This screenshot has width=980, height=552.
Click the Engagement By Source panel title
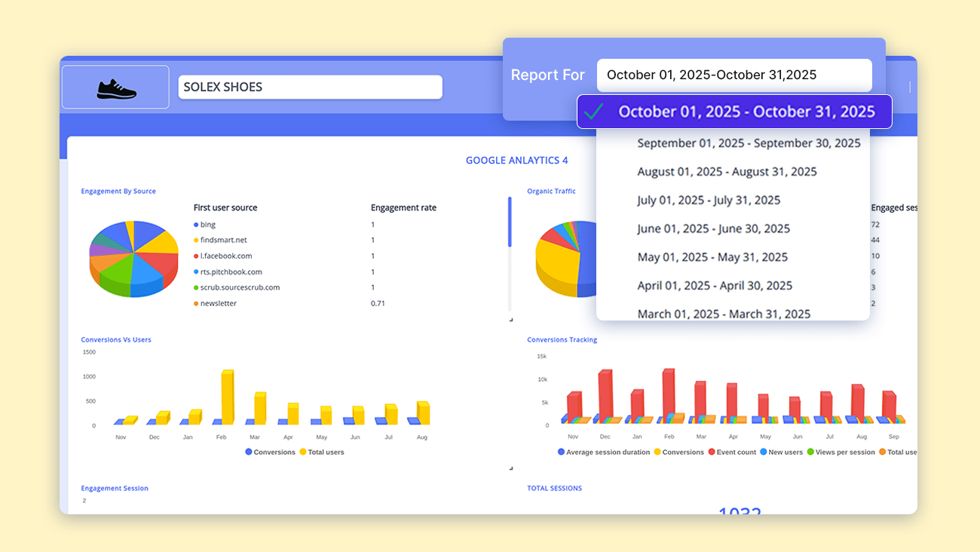tap(118, 191)
